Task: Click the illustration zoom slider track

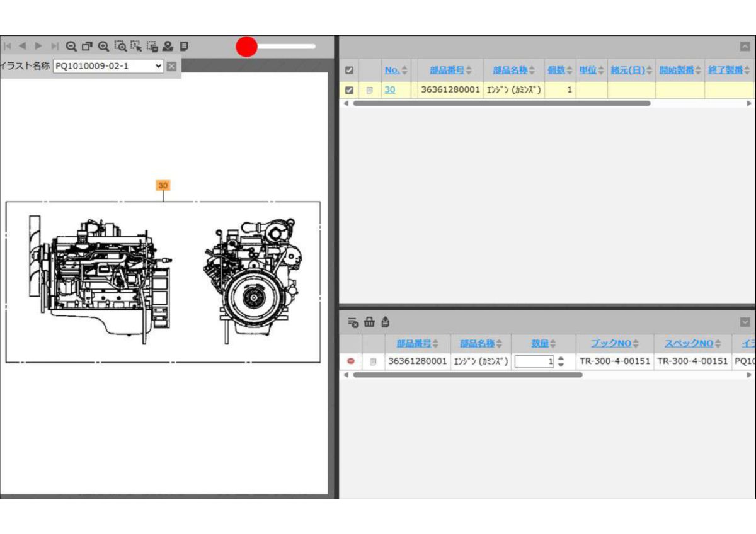Action: [276, 46]
